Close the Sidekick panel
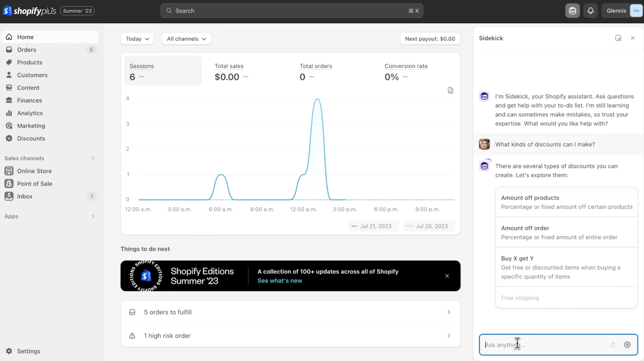Image resolution: width=644 pixels, height=361 pixels. click(633, 38)
